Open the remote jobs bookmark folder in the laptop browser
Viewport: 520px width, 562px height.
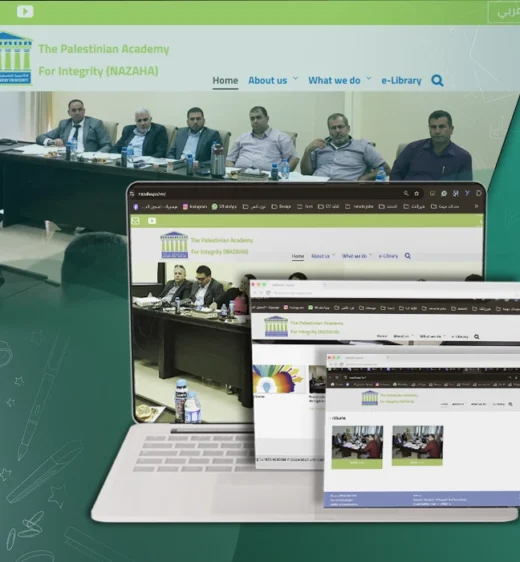359,207
